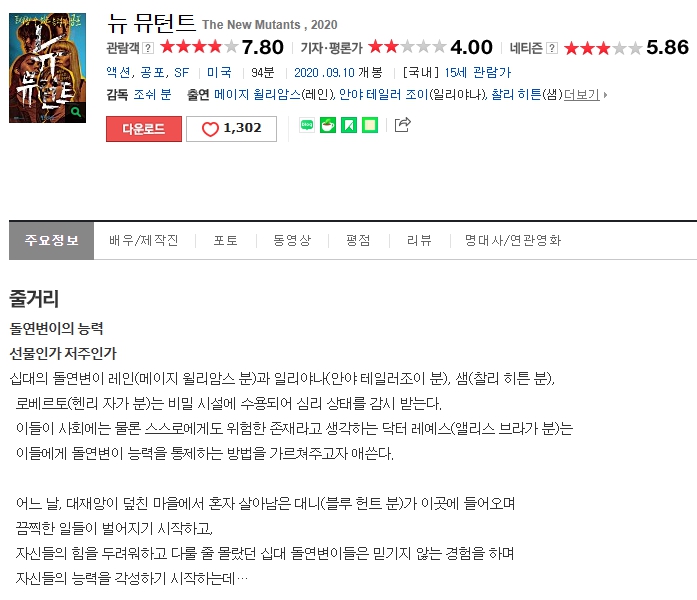
Task: Click help icon next to 관람객 rating
Action: coord(148,48)
